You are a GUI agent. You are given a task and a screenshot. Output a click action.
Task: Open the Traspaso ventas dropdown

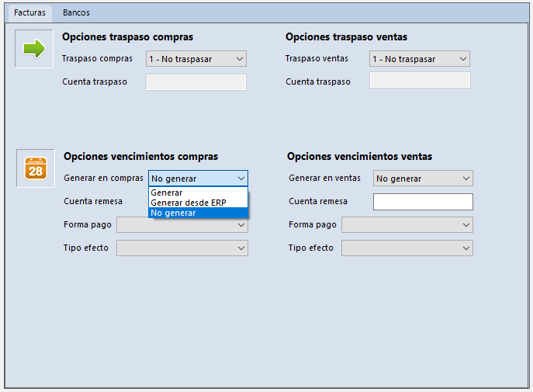pos(420,59)
